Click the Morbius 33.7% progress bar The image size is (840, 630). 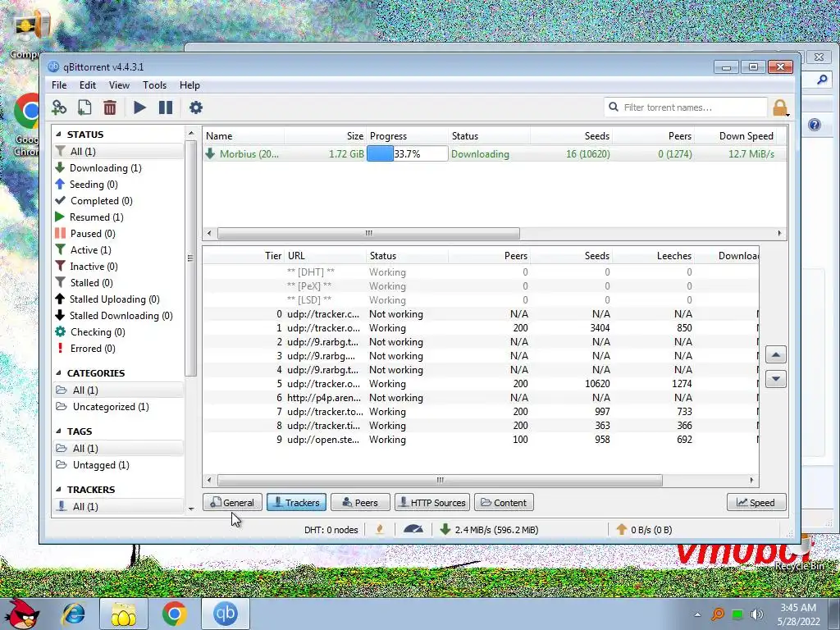point(407,153)
